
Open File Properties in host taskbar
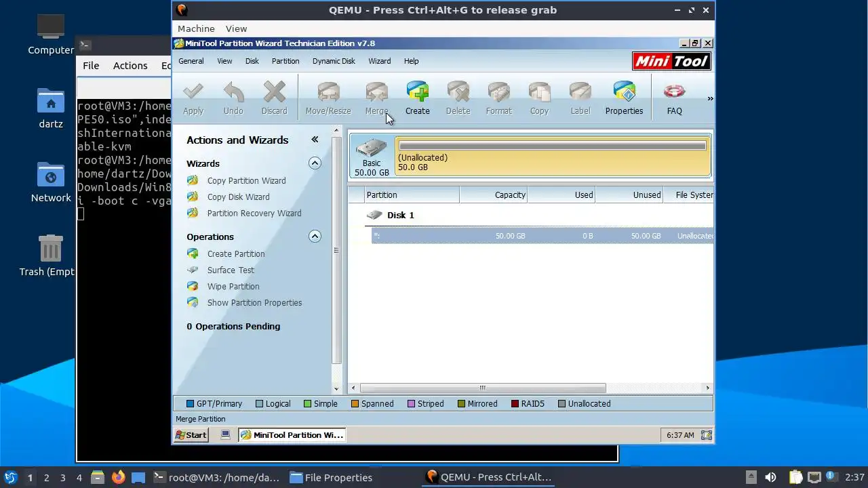click(x=331, y=477)
